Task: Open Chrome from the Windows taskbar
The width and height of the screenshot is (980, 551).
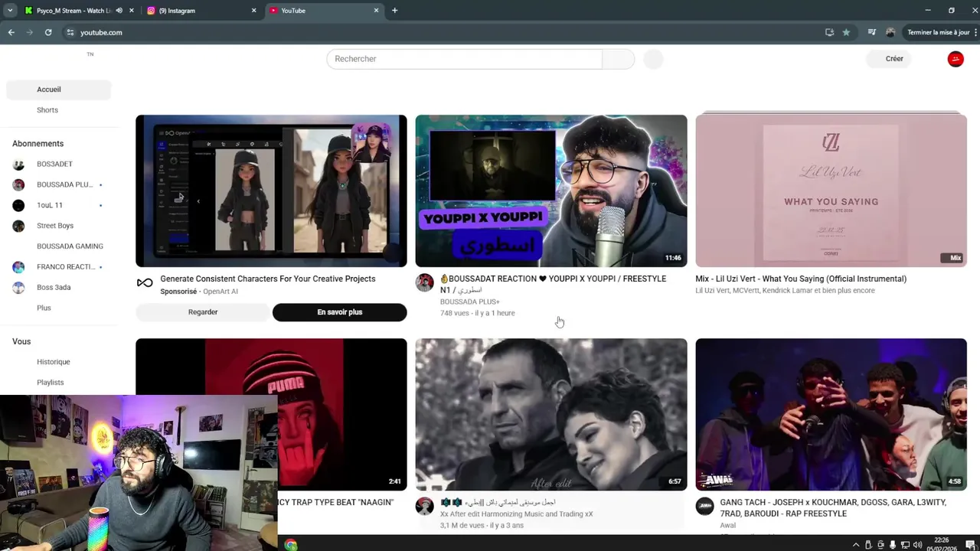Action: [x=290, y=545]
